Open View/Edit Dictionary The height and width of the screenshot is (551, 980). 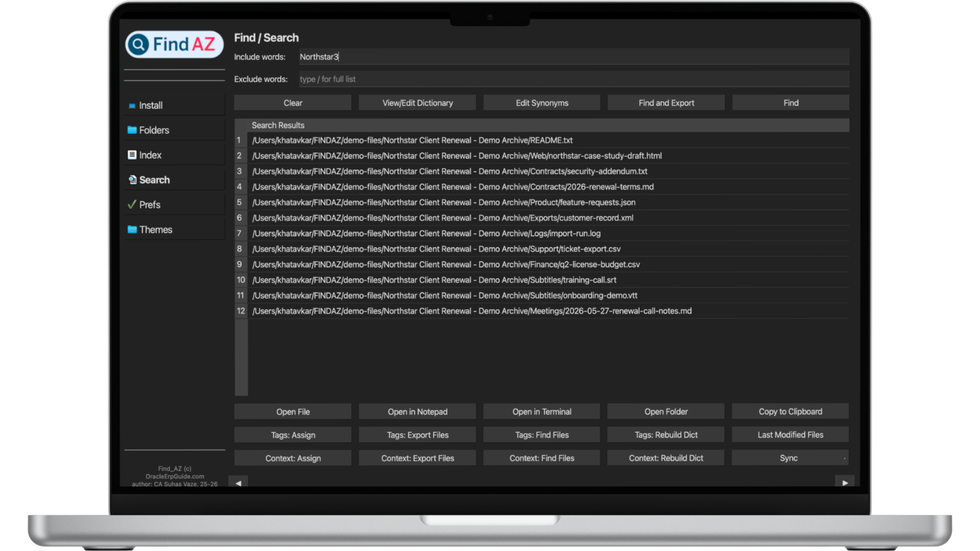(417, 103)
